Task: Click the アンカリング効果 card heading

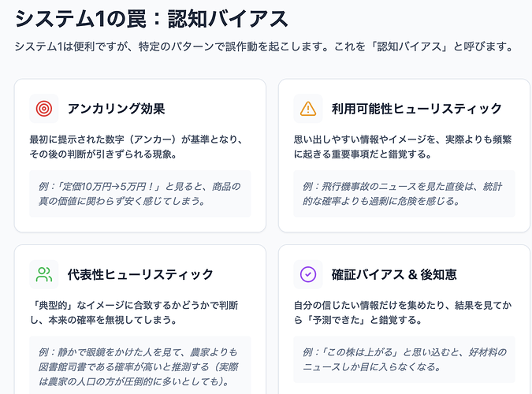Action: (116, 109)
